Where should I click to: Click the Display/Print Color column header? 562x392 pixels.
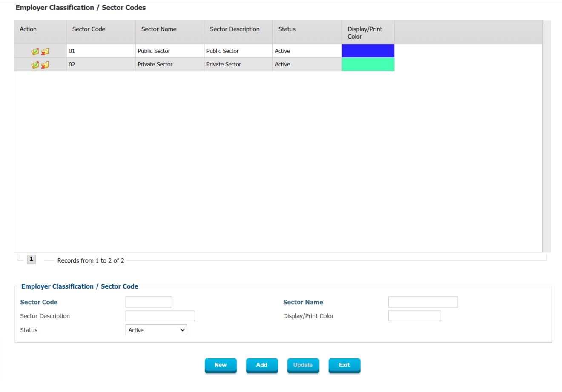(368, 33)
